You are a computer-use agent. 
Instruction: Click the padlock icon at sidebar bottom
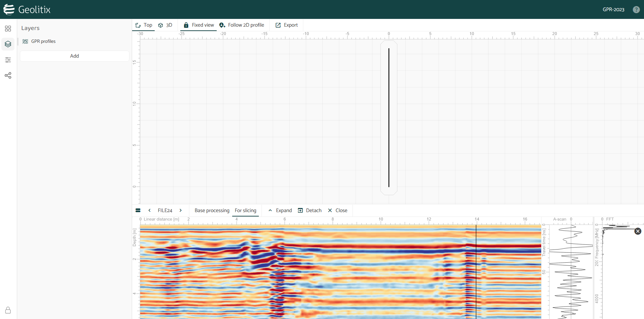point(8,310)
